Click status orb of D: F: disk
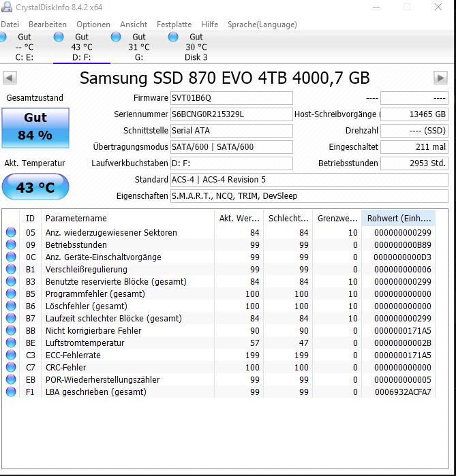This screenshot has height=476, width=456. [59, 37]
